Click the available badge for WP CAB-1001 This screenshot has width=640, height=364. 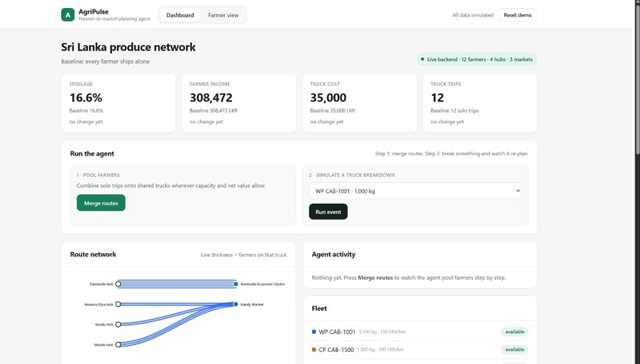[x=515, y=331]
